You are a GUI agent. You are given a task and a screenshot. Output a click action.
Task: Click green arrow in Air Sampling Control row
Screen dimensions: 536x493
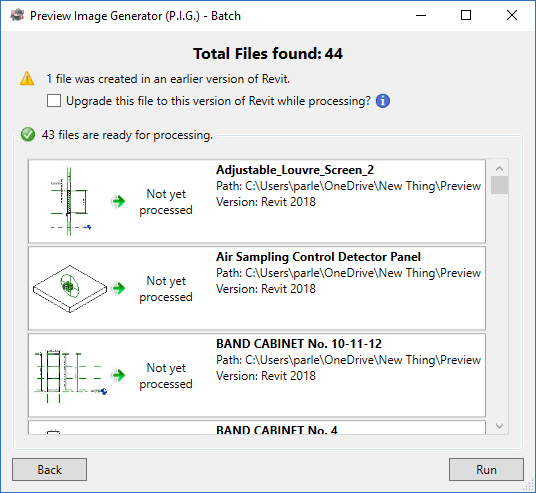pos(119,288)
